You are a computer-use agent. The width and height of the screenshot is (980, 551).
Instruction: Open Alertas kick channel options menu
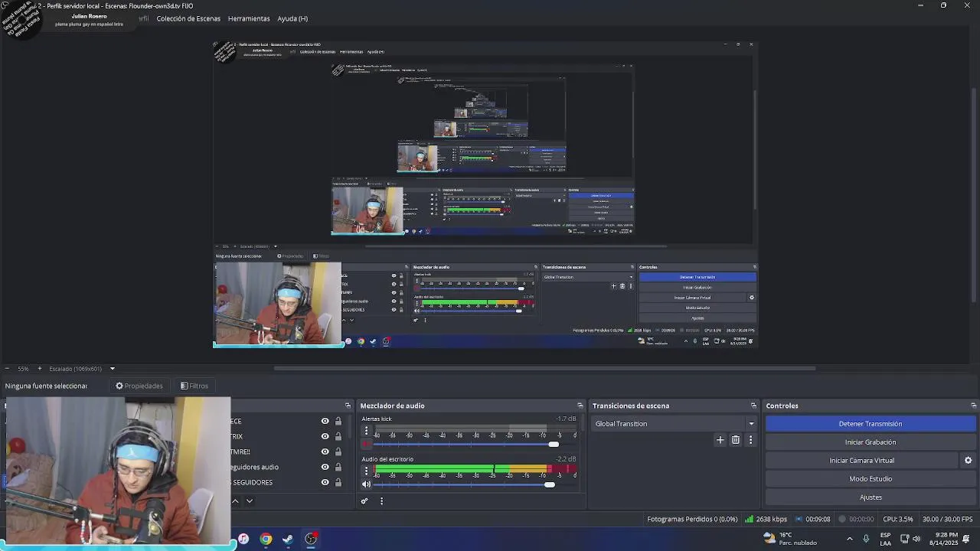(366, 431)
